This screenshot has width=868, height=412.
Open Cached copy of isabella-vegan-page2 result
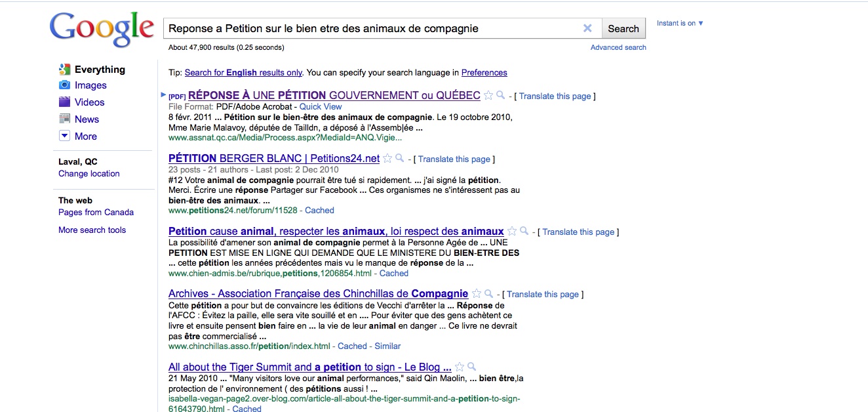point(247,408)
